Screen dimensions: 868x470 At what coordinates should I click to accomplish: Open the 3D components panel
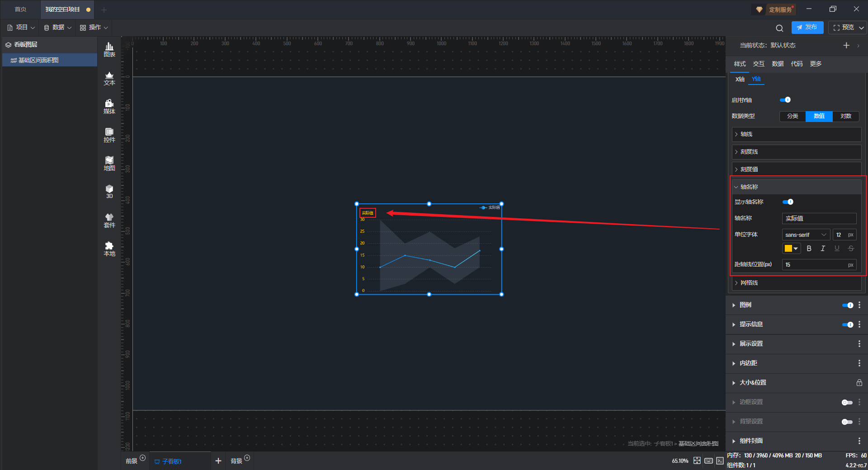coord(109,192)
